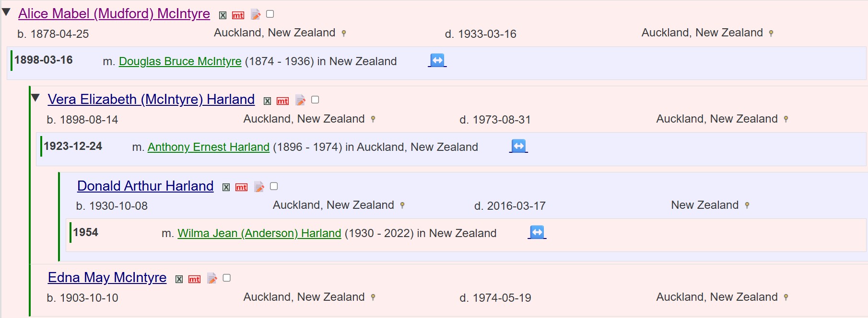This screenshot has width=868, height=318.
Task: Click the Edna May McIntyre name link
Action: click(x=107, y=277)
